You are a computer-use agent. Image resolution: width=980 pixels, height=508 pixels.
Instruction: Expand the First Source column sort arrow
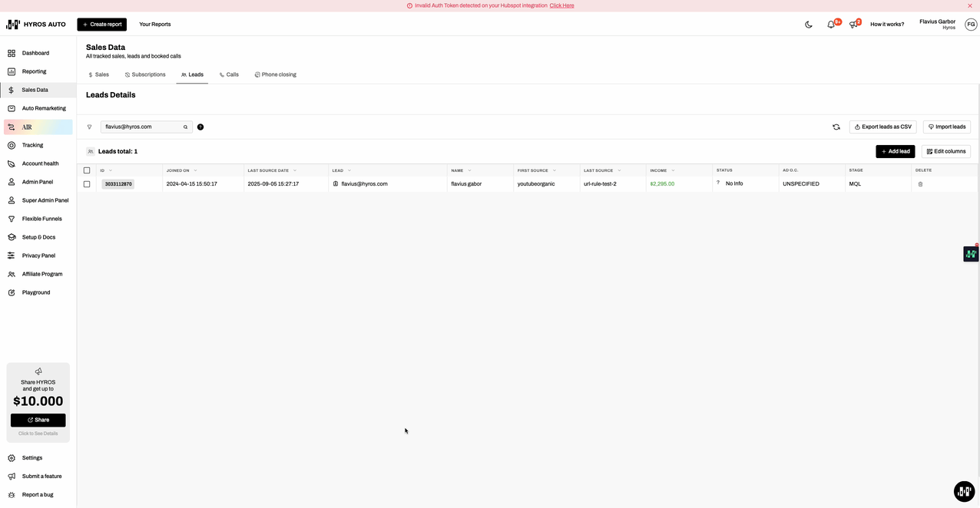[554, 170]
